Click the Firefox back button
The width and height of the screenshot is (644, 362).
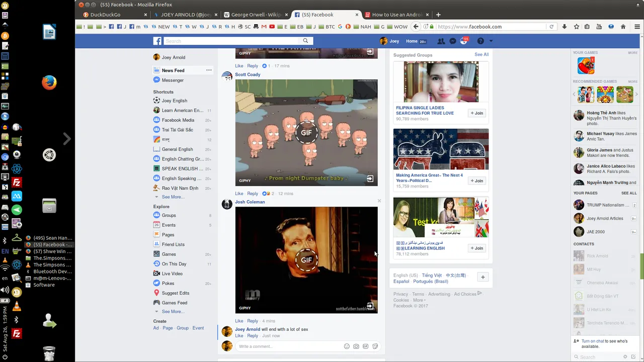click(416, 27)
